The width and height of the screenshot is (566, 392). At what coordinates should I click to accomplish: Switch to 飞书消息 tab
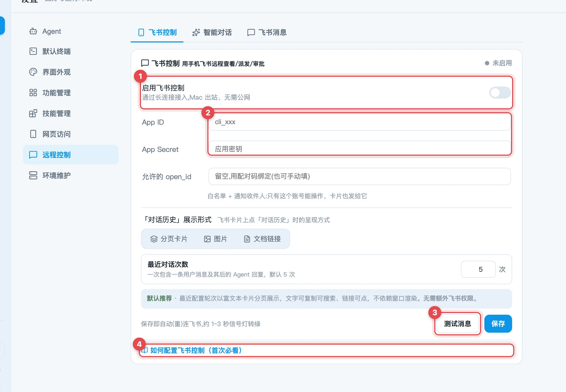[267, 32]
